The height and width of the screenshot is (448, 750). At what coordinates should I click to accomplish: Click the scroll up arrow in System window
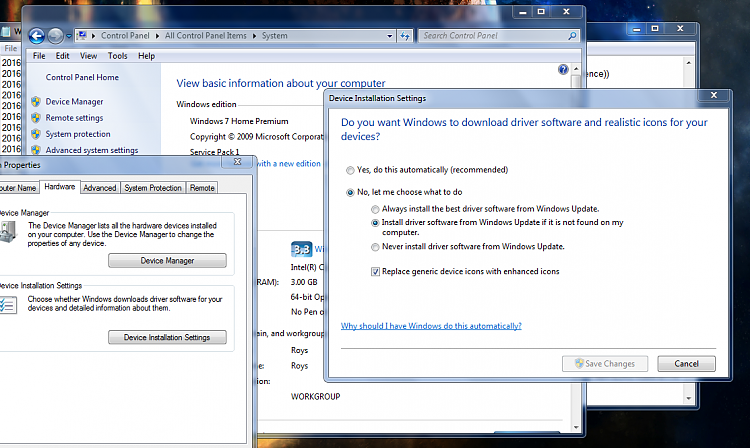coord(576,69)
